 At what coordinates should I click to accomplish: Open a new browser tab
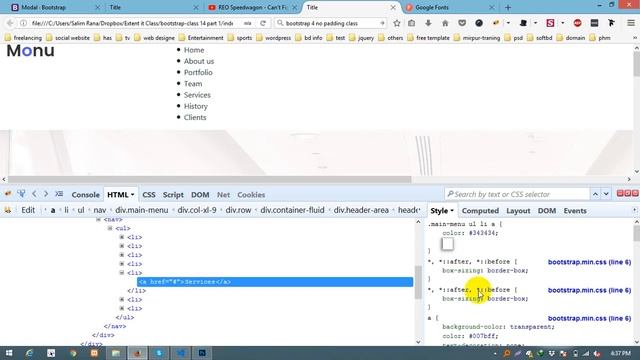(x=508, y=7)
